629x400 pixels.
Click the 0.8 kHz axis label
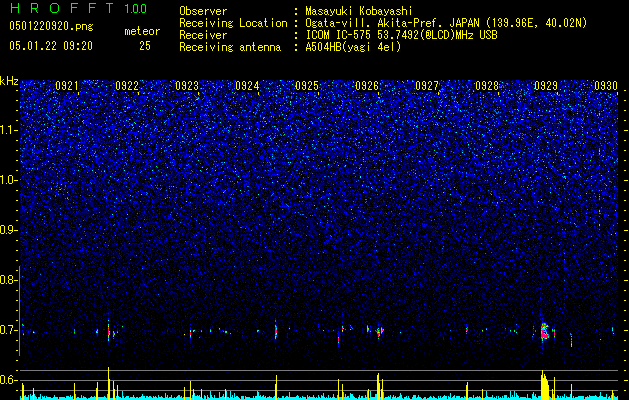[8, 280]
